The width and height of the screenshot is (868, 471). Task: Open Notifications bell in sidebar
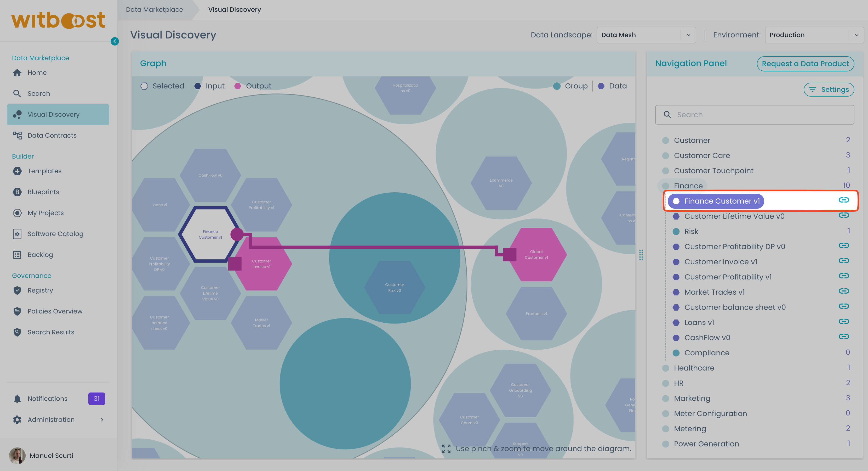[x=18, y=399]
